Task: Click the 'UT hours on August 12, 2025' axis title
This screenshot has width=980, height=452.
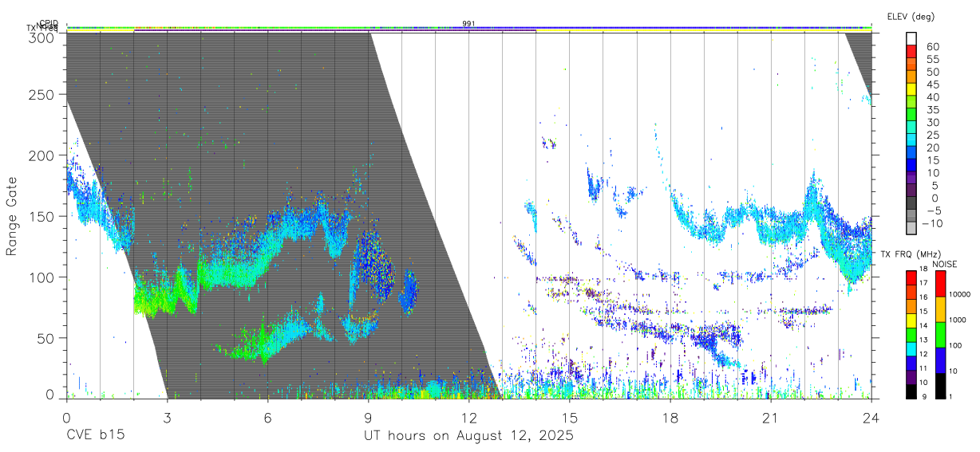Action: [x=468, y=436]
